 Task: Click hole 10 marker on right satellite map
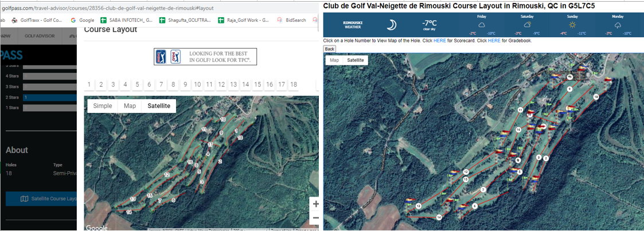point(569,77)
